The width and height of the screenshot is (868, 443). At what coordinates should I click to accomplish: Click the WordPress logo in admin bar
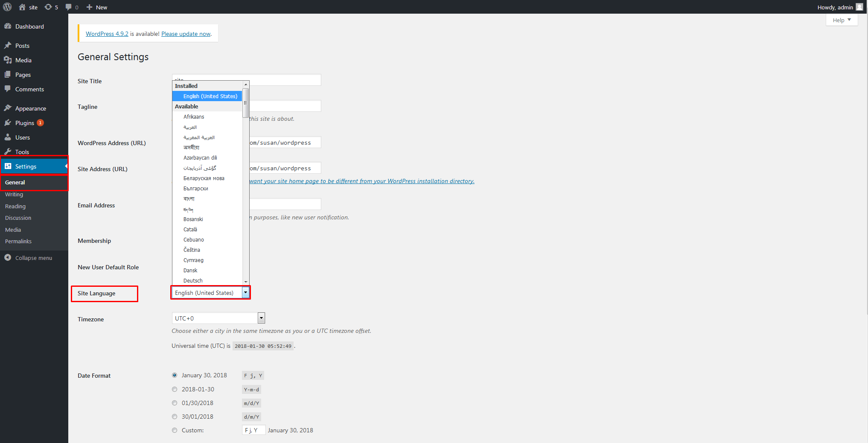(7, 7)
